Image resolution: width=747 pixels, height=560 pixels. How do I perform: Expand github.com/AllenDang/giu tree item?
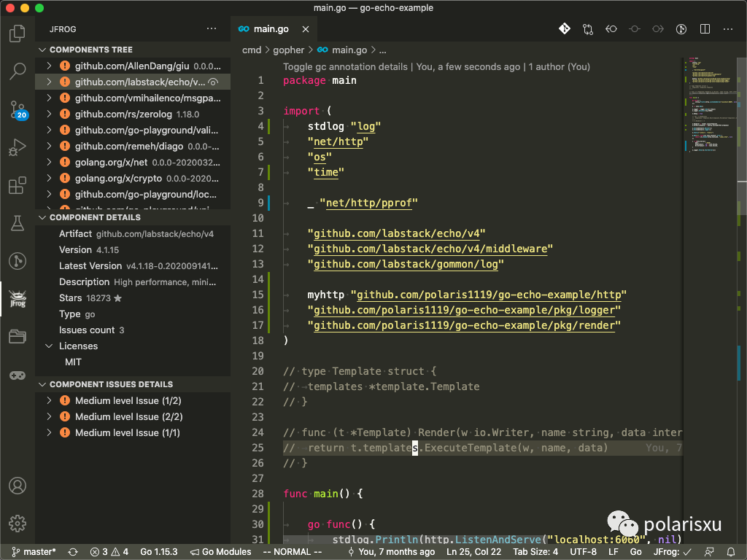(x=49, y=66)
